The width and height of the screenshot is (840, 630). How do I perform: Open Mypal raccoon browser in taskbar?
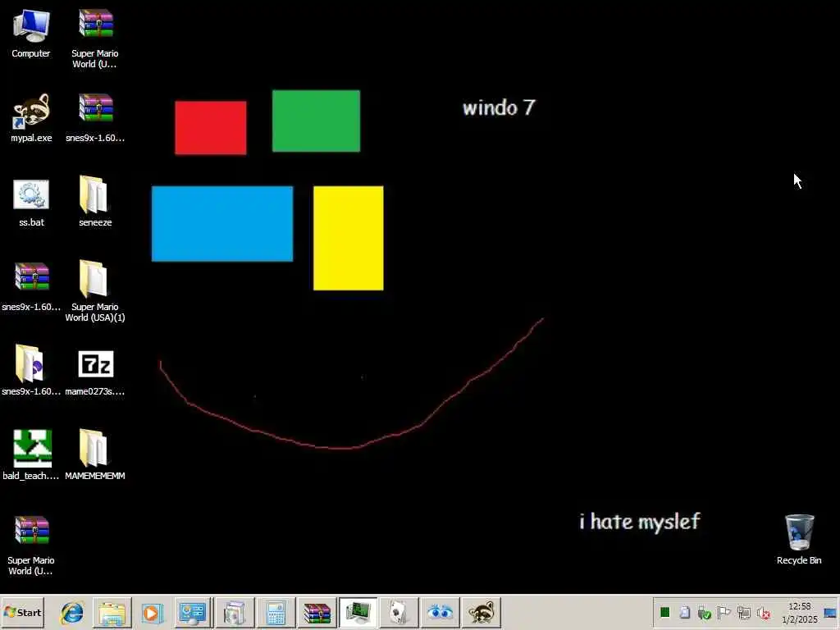481,612
